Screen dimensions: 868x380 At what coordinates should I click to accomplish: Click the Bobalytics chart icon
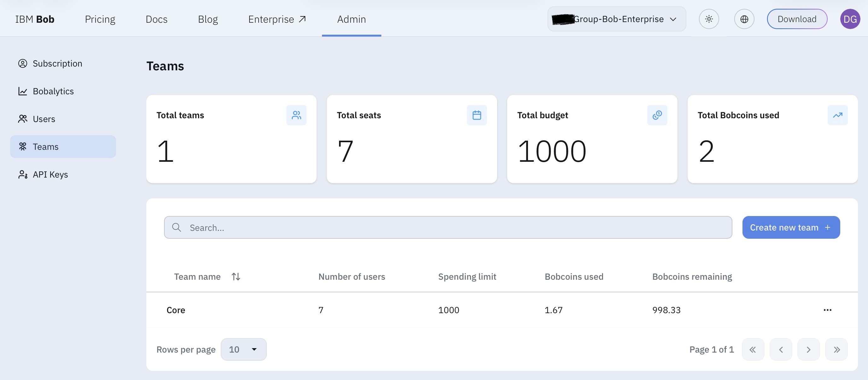tap(23, 91)
